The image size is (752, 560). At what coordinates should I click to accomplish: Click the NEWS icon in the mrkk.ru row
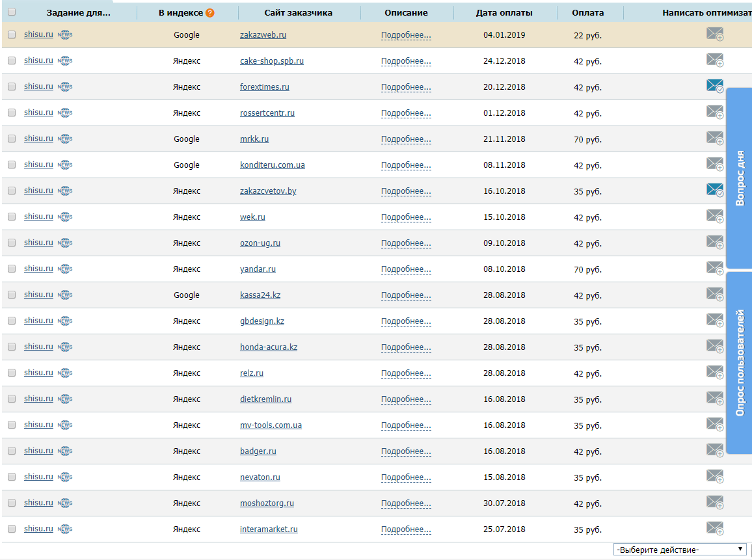(65, 139)
